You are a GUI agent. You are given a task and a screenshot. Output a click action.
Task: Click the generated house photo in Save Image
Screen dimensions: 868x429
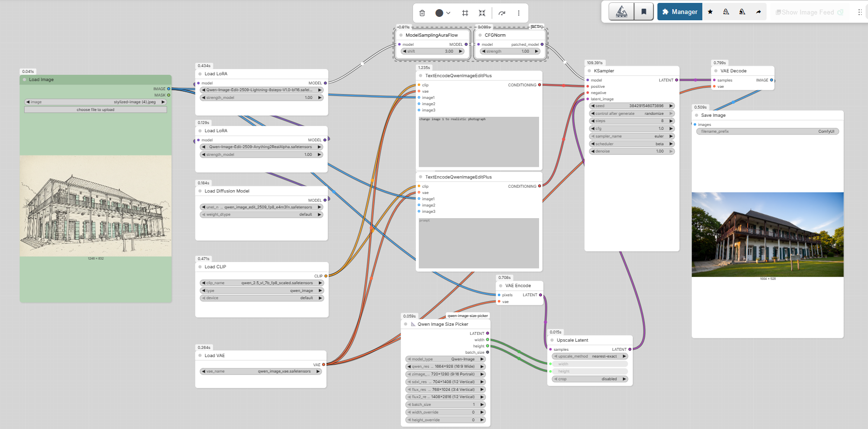[x=768, y=235]
